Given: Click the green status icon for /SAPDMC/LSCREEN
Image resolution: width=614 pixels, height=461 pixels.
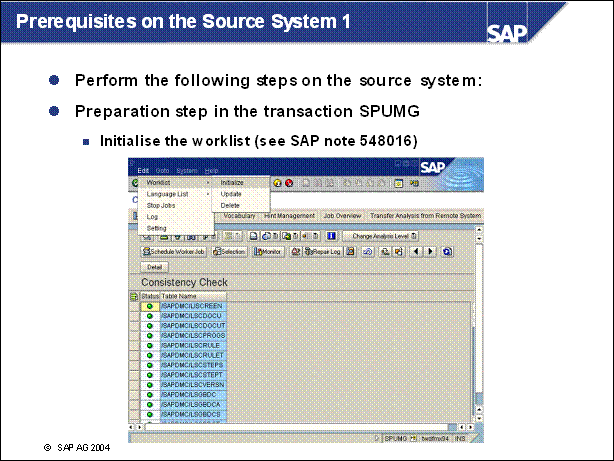Looking at the screenshot, I should tap(149, 306).
